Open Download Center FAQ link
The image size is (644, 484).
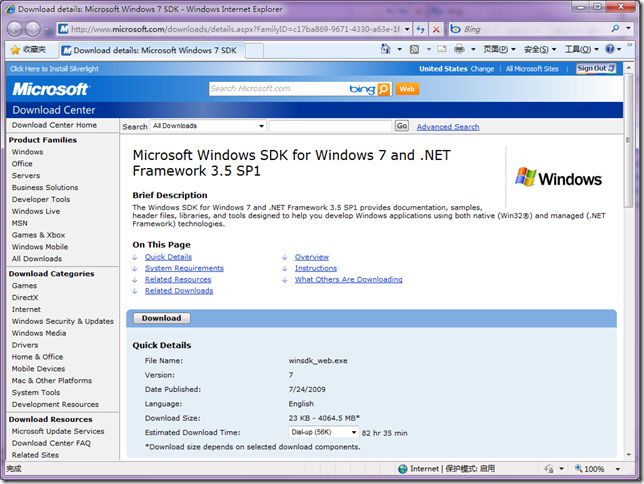click(x=51, y=443)
